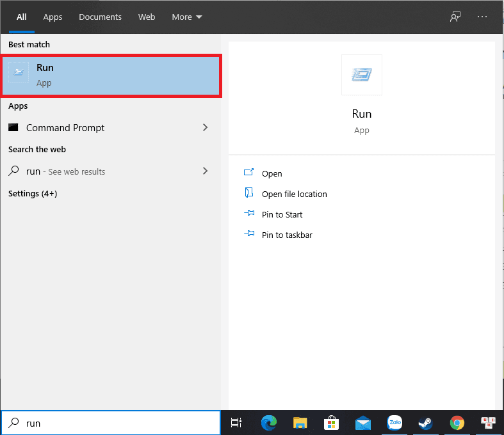This screenshot has height=435, width=504.
Task: Open the three-dot options menu
Action: tap(482, 17)
